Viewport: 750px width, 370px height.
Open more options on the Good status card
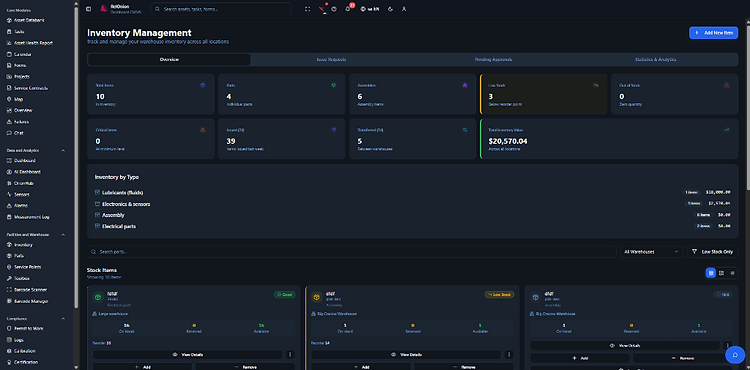click(290, 355)
